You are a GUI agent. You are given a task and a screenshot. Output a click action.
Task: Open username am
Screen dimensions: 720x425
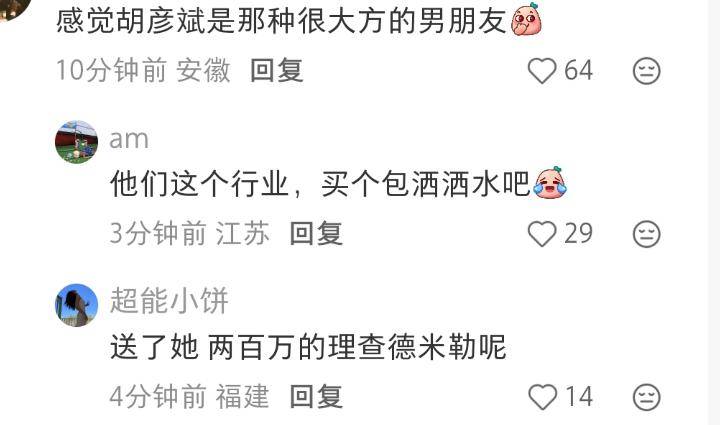(x=129, y=139)
